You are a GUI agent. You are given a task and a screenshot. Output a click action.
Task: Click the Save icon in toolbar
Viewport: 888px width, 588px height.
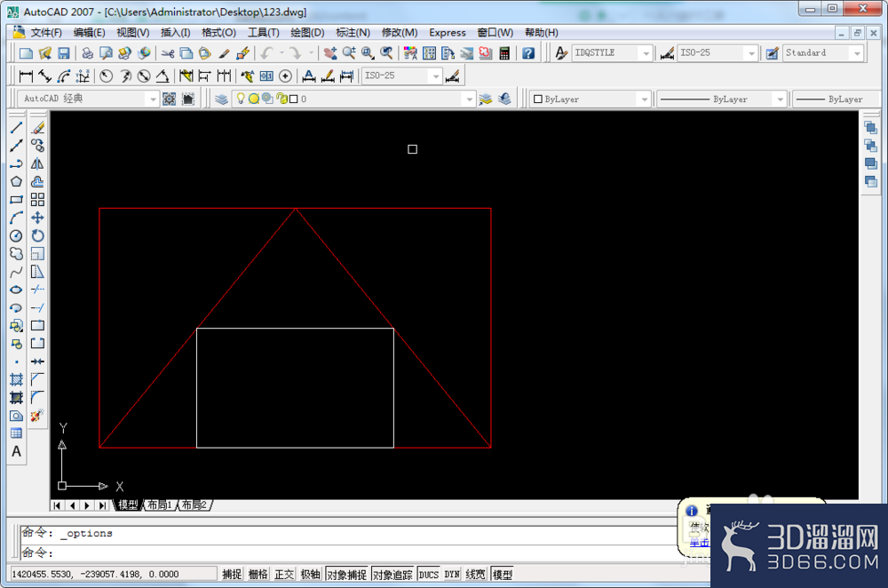[63, 53]
